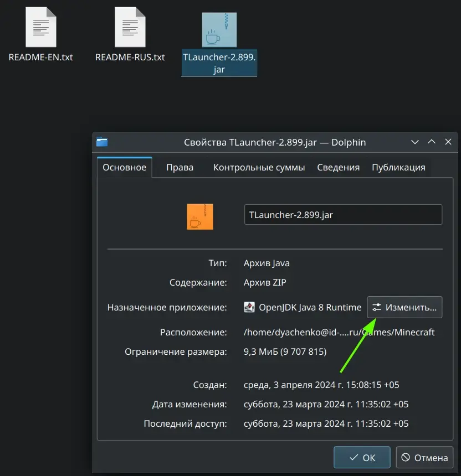
Task: Click the 'Расположение:' label
Action: point(193,332)
